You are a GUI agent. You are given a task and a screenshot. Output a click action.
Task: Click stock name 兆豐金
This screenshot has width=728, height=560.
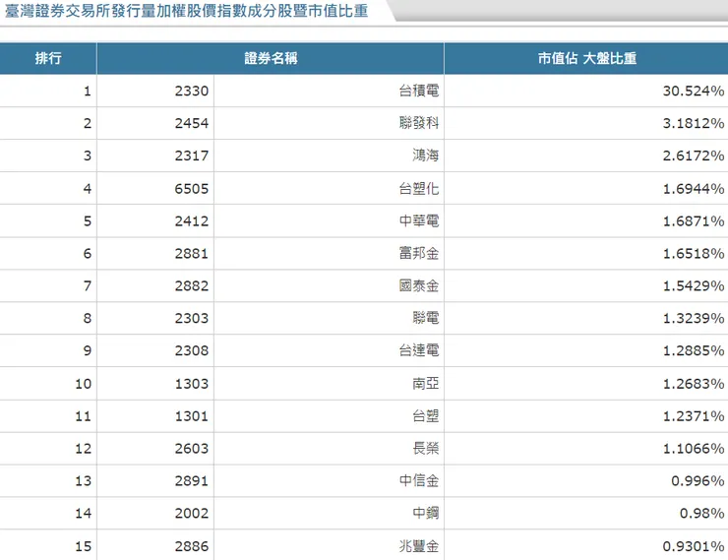pyautogui.click(x=419, y=546)
